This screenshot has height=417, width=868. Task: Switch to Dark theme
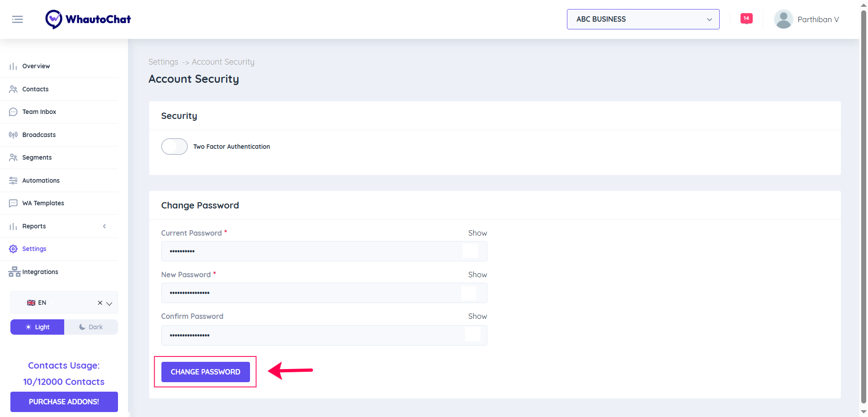(x=91, y=327)
